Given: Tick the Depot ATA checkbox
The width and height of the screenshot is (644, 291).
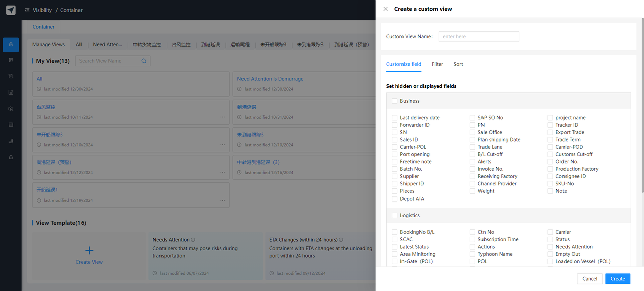Looking at the screenshot, I should tap(395, 199).
